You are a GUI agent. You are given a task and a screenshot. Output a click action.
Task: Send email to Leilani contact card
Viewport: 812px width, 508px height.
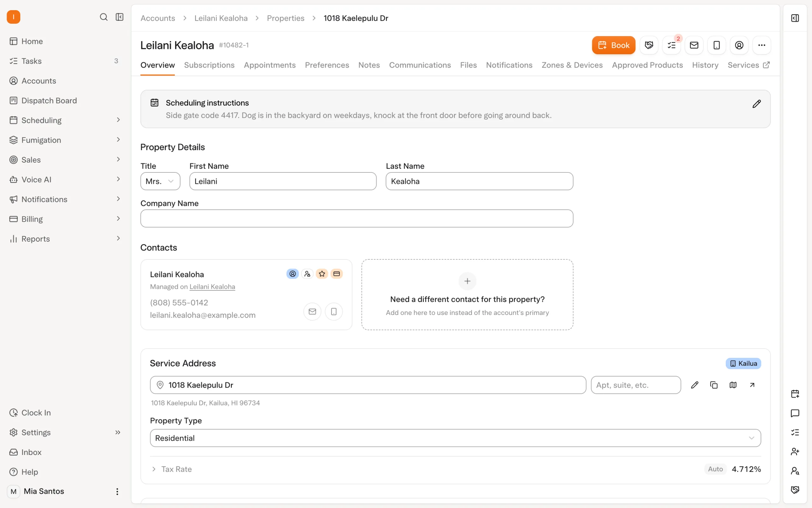coord(312,311)
